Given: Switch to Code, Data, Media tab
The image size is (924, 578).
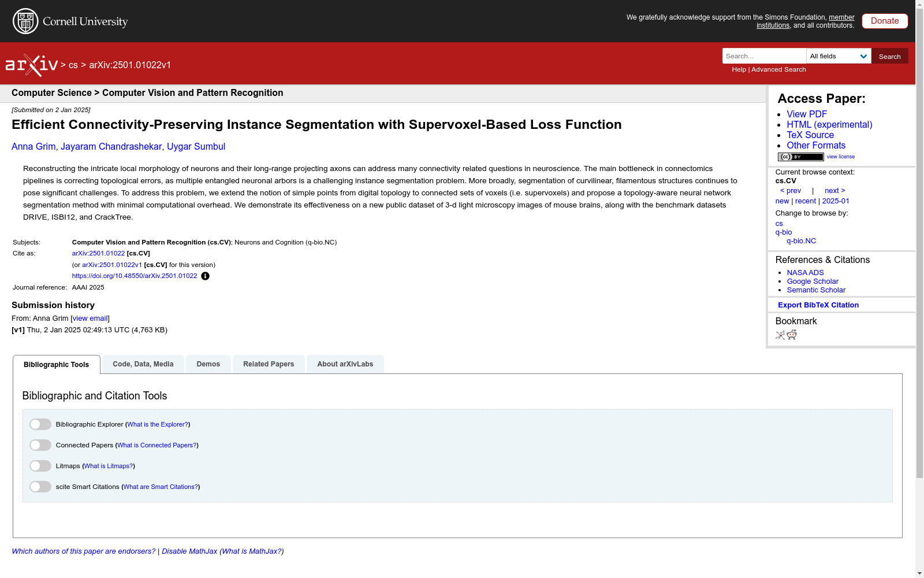Looking at the screenshot, I should tap(143, 364).
